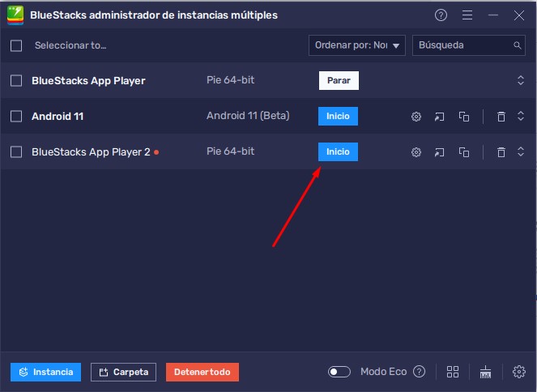The image size is (537, 392).
Task: Check the BlueStacks App Player 2 checkbox
Action: [x=16, y=152]
